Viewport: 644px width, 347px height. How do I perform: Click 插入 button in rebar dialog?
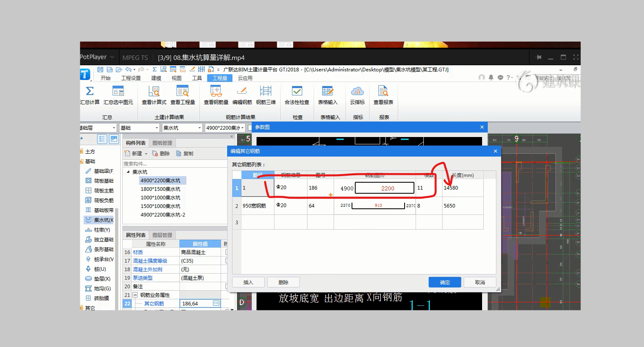[248, 282]
